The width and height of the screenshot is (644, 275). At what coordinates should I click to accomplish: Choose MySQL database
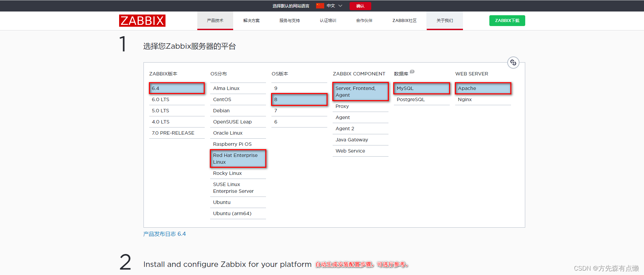click(x=422, y=88)
